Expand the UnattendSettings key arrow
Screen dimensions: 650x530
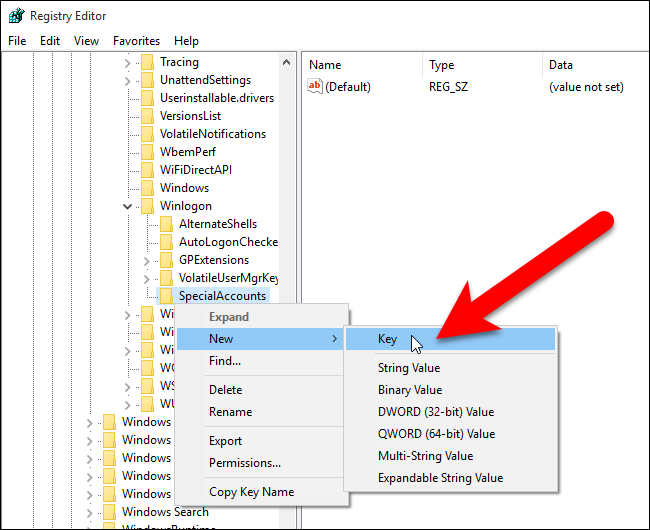coord(128,80)
